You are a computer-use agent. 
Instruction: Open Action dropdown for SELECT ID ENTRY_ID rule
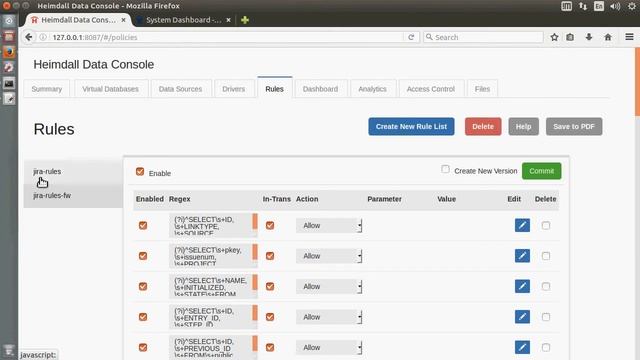click(329, 317)
